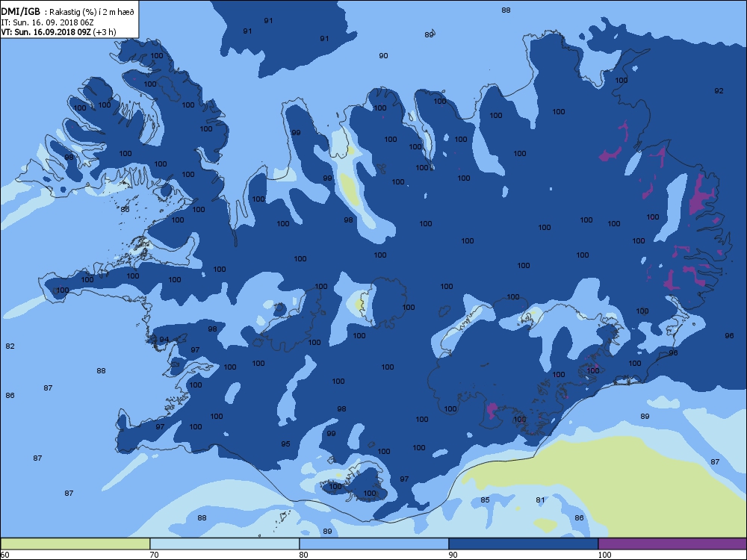
Task: Click the humidity value '94' on the map
Action: point(164,340)
